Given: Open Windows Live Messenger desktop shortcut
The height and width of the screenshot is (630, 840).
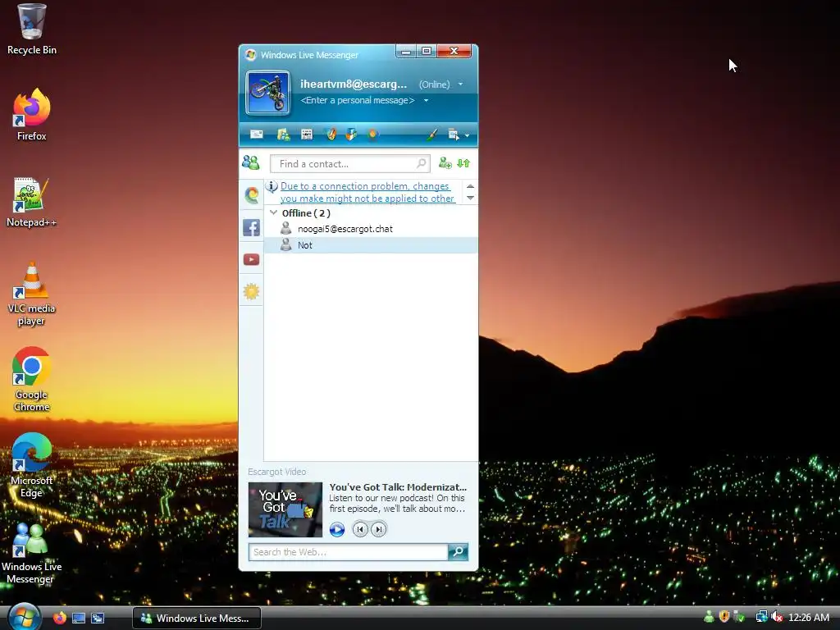Looking at the screenshot, I should coord(32,554).
